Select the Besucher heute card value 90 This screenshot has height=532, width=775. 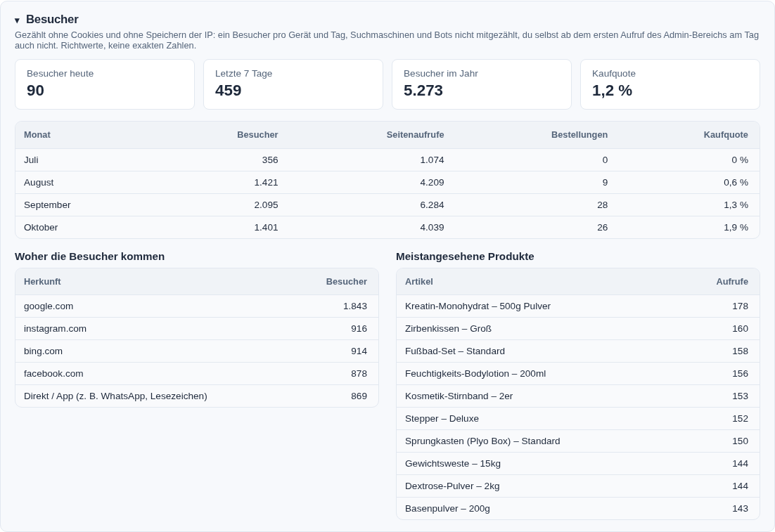pyautogui.click(x=36, y=91)
